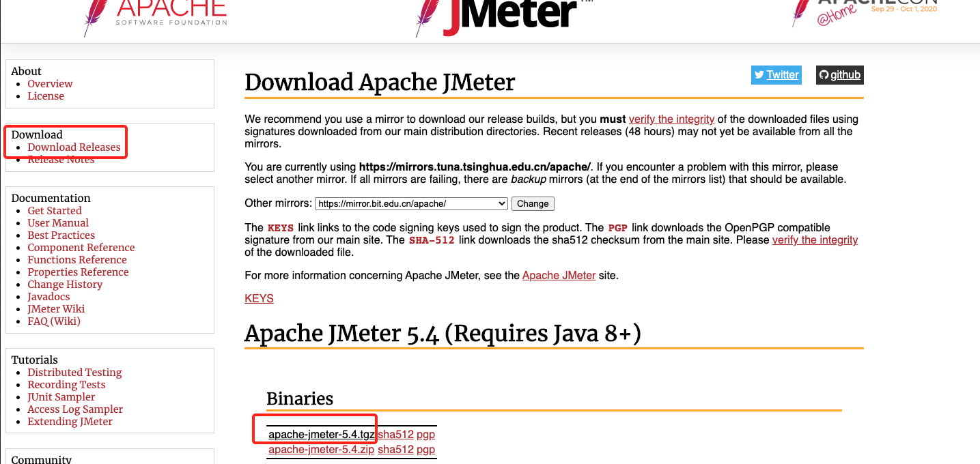This screenshot has height=464, width=980.
Task: Open Functions Reference link
Action: (77, 260)
